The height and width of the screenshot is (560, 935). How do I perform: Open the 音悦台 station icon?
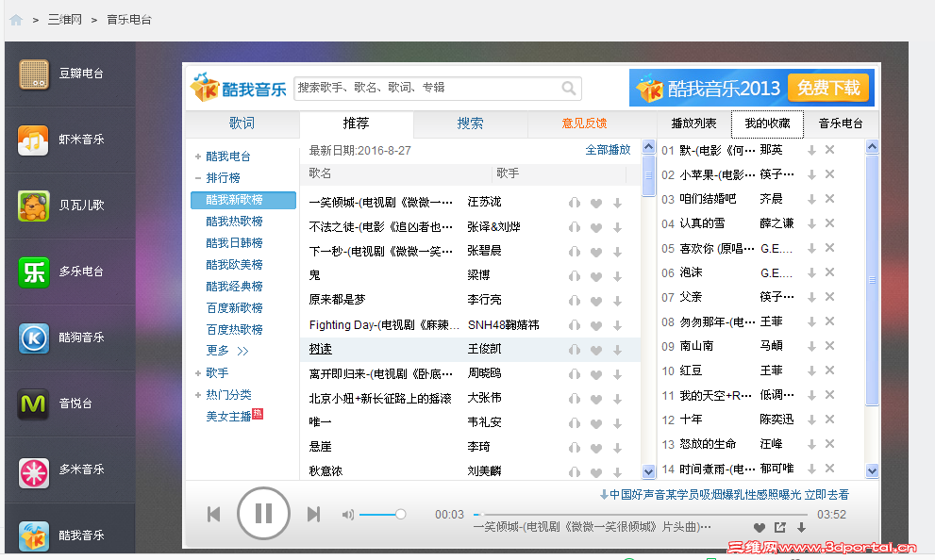tap(34, 404)
